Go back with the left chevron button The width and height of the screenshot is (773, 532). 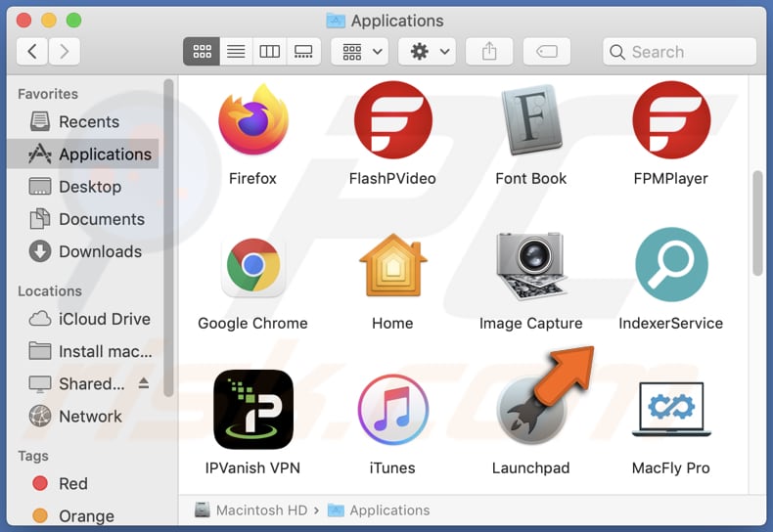(x=32, y=51)
